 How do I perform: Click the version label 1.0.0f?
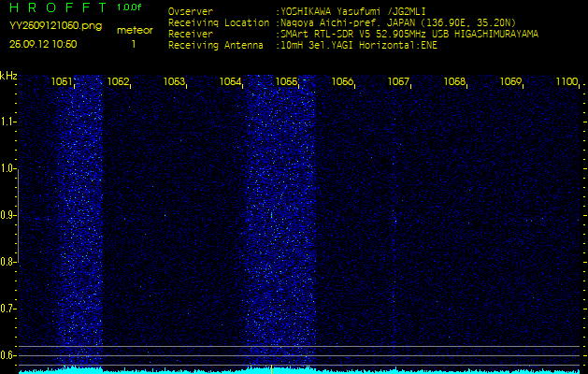click(x=129, y=7)
